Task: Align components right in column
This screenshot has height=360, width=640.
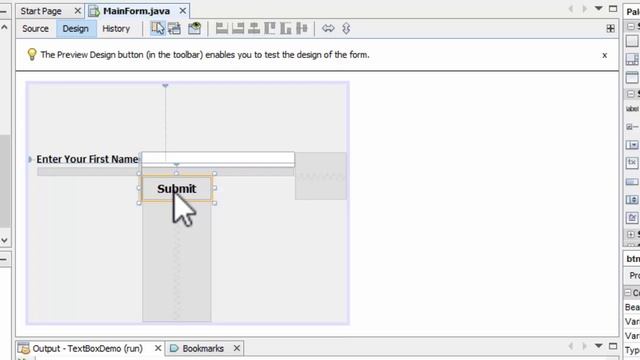Action: tap(238, 28)
